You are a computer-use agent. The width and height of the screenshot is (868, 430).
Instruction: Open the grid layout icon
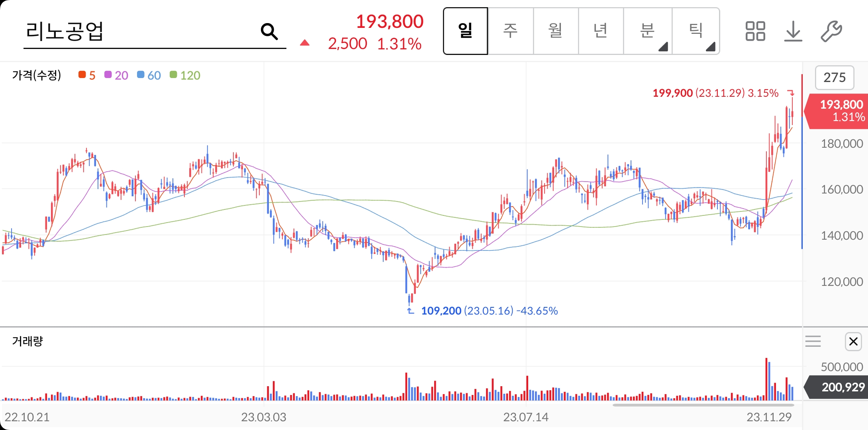click(755, 31)
